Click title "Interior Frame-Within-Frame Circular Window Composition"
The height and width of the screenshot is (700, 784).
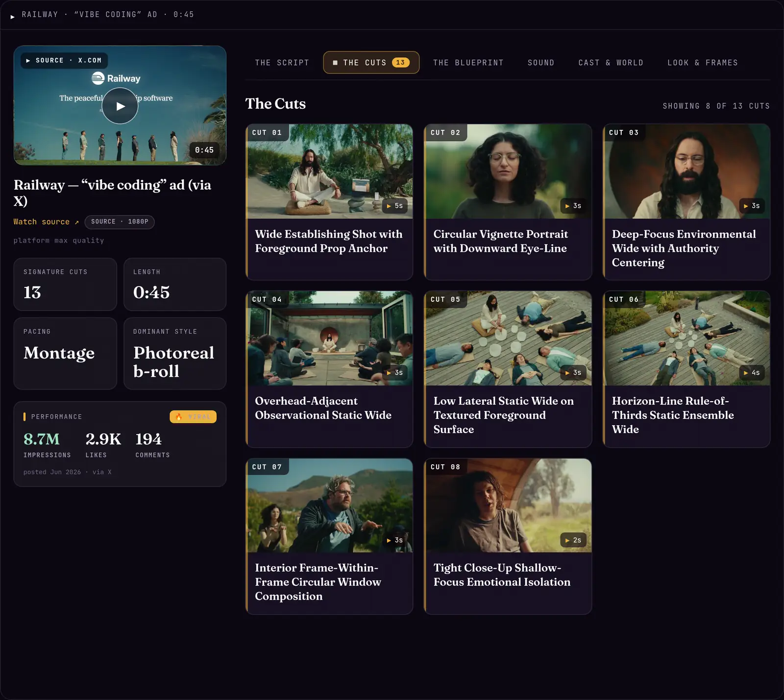click(318, 582)
